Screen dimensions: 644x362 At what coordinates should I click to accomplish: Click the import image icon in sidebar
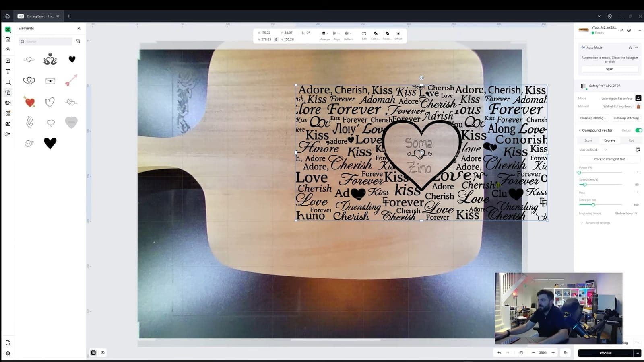click(8, 61)
